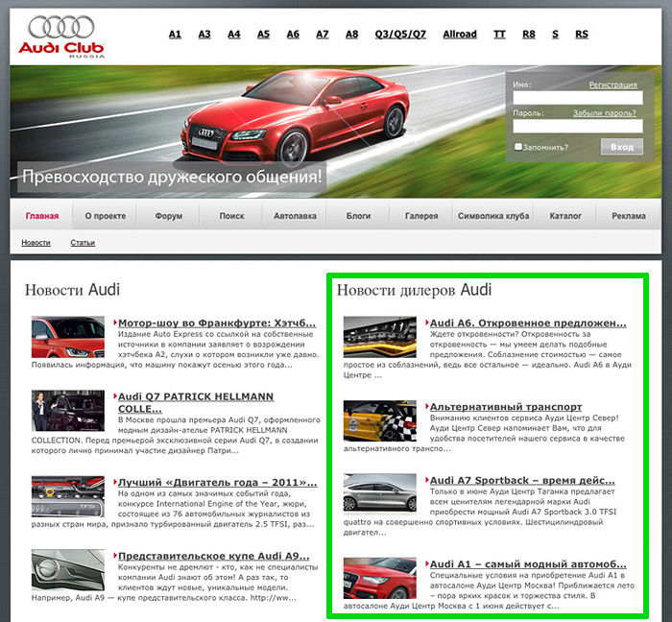Tick the Запомнить? checkbox
Screen dimensions: 672x622
pos(518,147)
